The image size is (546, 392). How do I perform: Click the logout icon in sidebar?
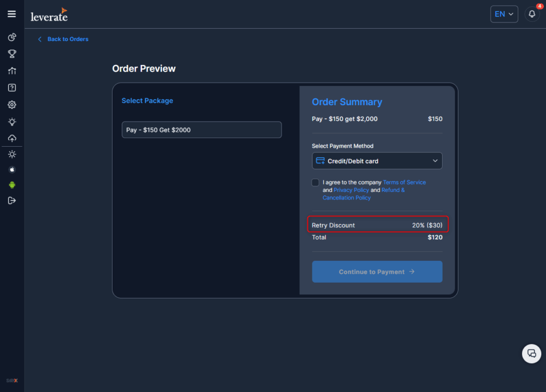[12, 201]
